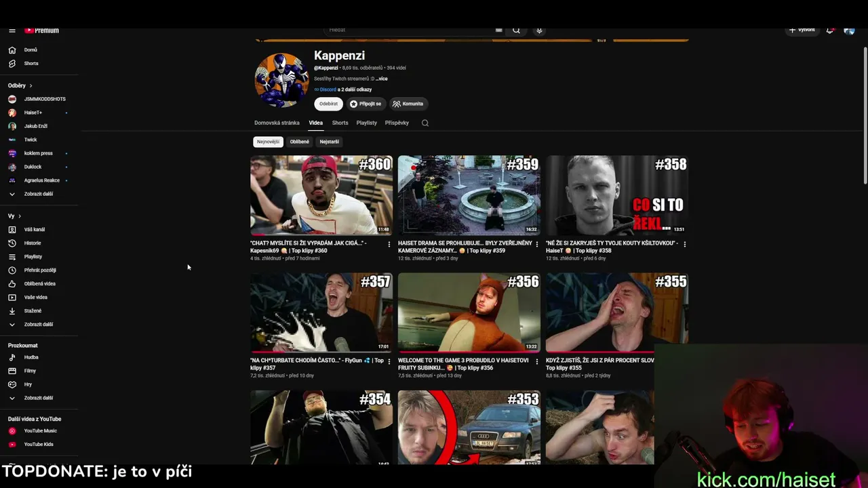The image size is (868, 488).
Task: Open options menu for Top klipy #360
Action: (389, 244)
